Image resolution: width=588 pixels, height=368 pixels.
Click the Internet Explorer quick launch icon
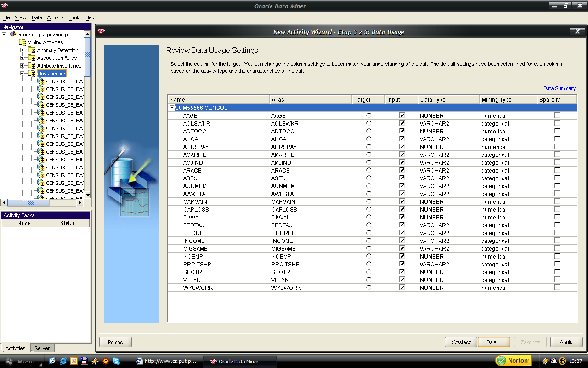63,361
